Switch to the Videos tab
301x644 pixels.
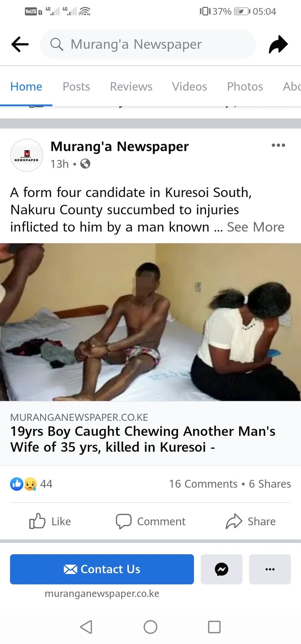click(x=189, y=87)
